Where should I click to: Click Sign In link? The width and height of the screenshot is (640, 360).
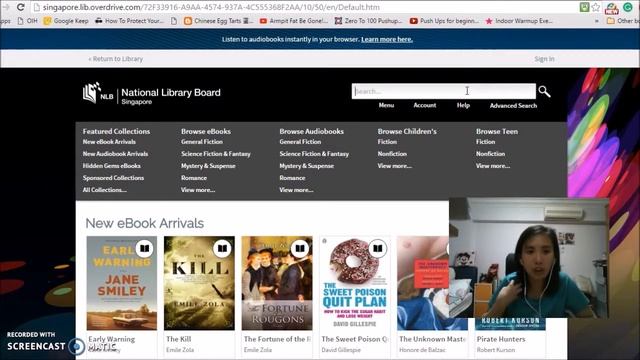point(544,59)
